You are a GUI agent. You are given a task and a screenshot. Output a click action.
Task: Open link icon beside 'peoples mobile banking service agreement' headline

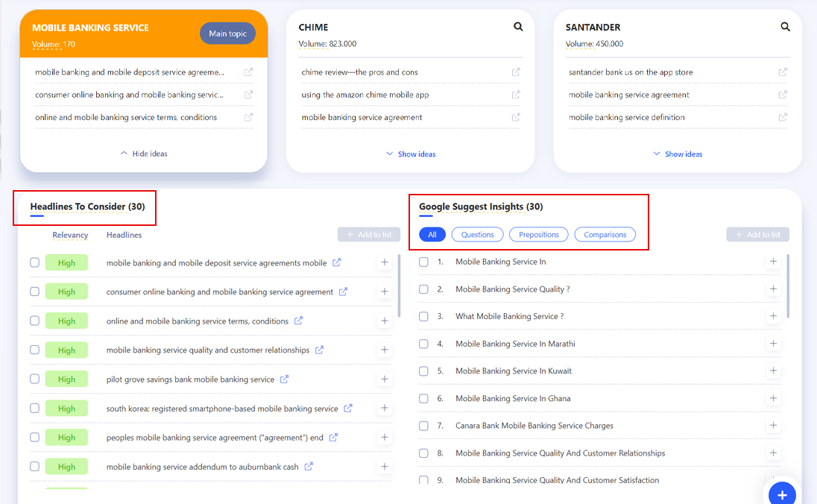(x=333, y=438)
